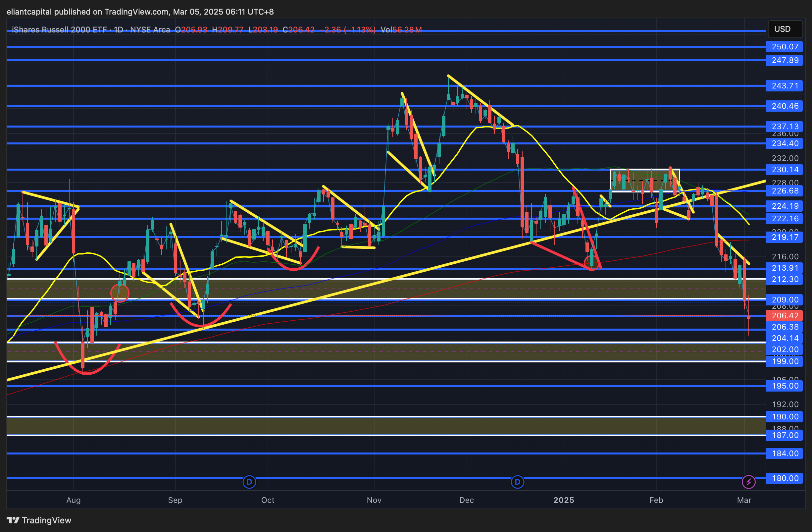Click the Aug label on time axis
The image size is (812, 532).
click(74, 500)
